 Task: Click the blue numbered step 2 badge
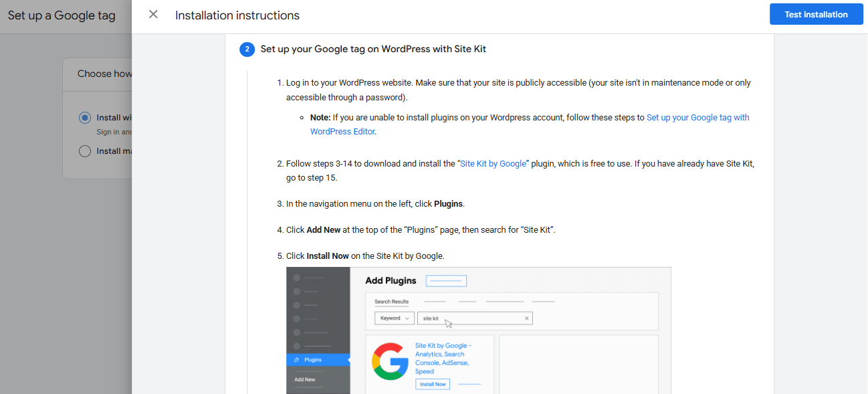pos(247,49)
